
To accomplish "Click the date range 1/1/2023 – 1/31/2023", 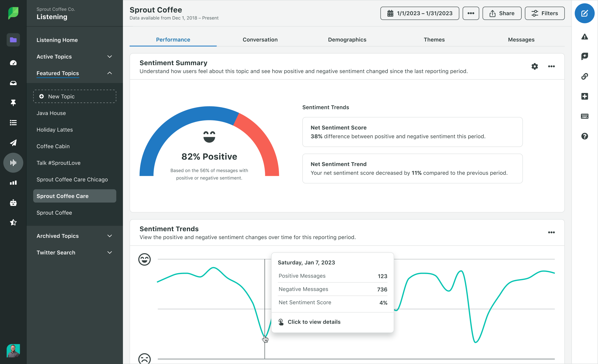I will click(x=419, y=13).
